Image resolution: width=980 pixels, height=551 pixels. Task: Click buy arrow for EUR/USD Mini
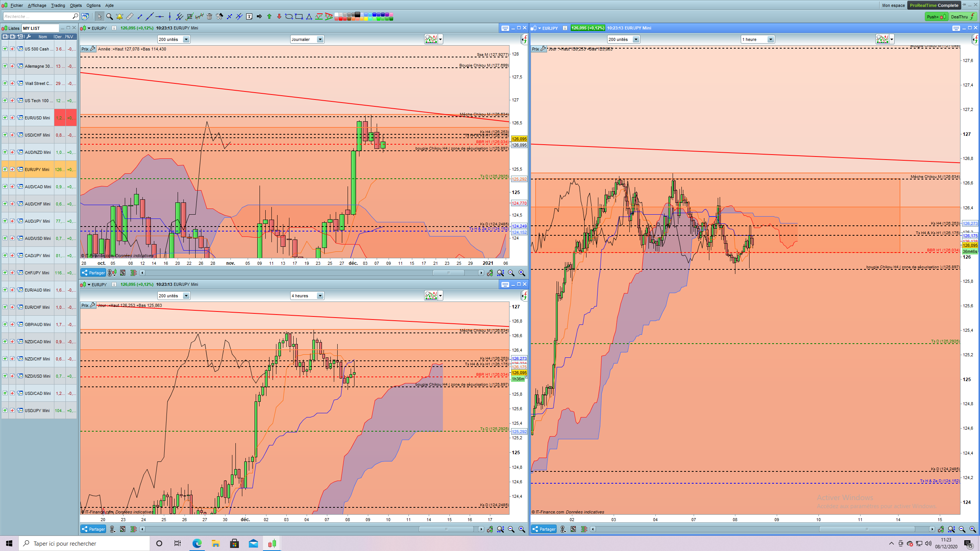point(5,118)
